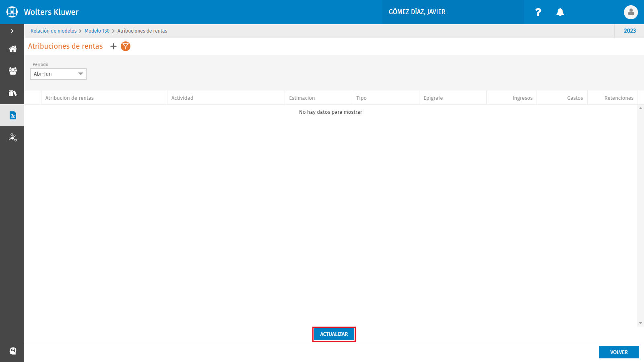
Task: Click the Atribuciones de rentas breadcrumb text
Action: point(142,31)
